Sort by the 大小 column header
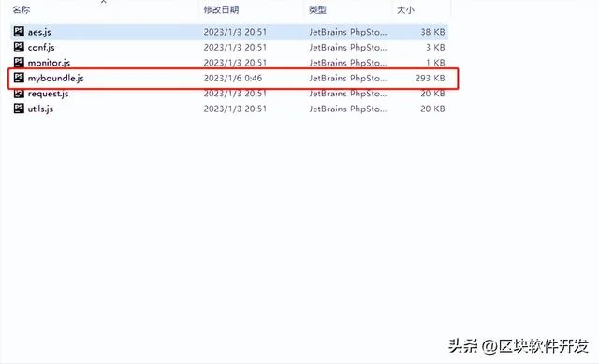The image size is (599, 364). (405, 10)
